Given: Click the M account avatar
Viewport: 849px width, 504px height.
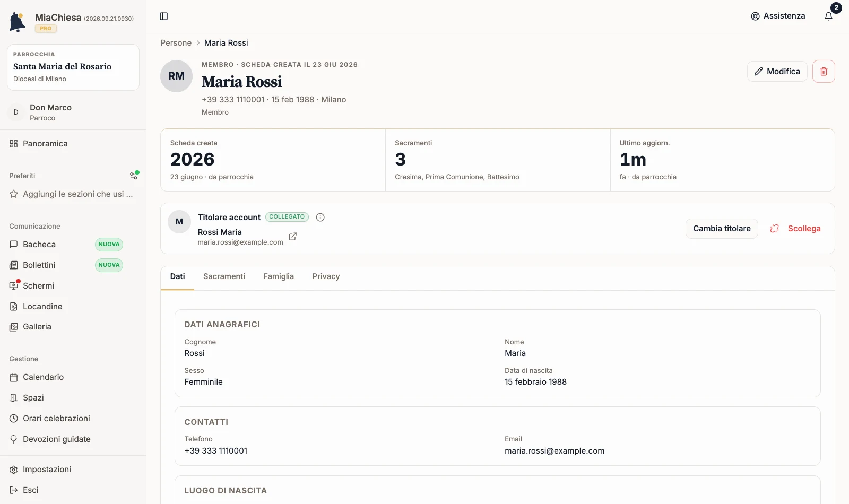Looking at the screenshot, I should [x=179, y=222].
